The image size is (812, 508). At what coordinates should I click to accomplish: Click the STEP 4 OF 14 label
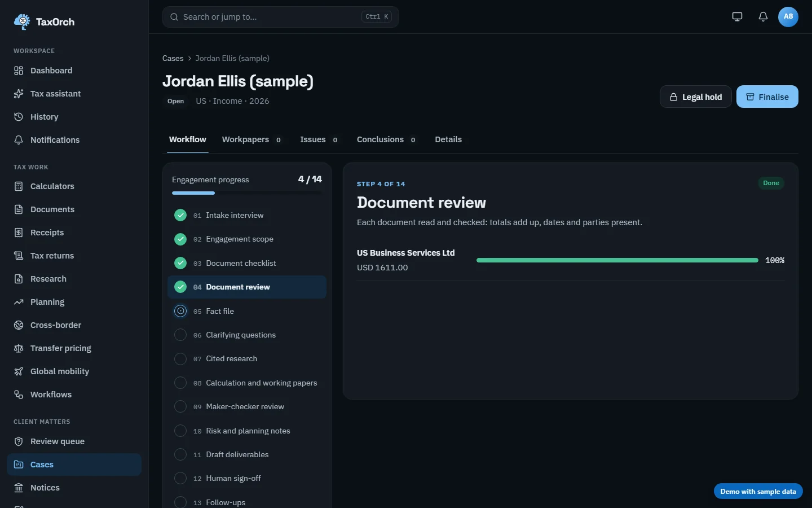[x=381, y=184]
